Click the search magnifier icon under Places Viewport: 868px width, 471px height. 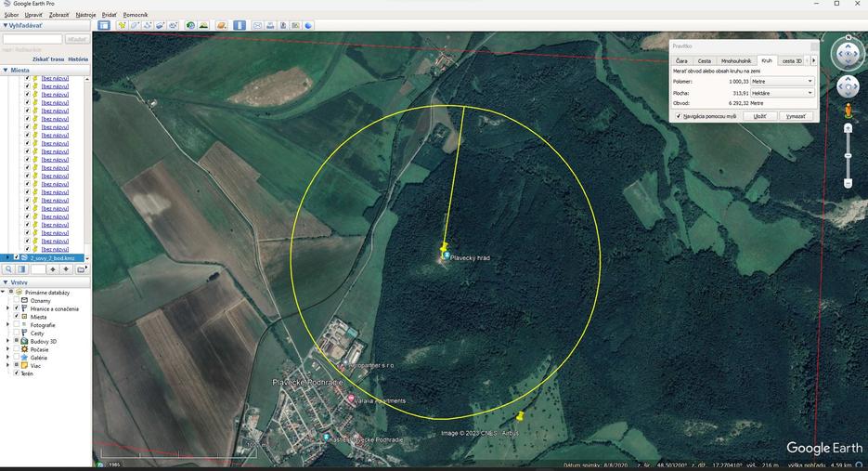(8, 269)
